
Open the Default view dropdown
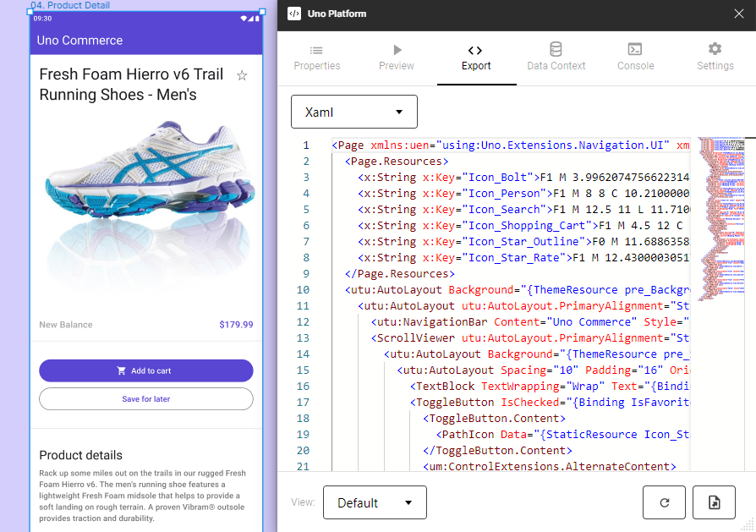click(375, 502)
